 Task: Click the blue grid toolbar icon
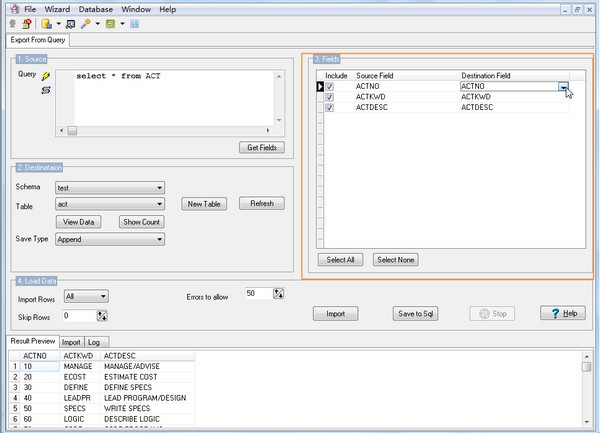(x=134, y=22)
